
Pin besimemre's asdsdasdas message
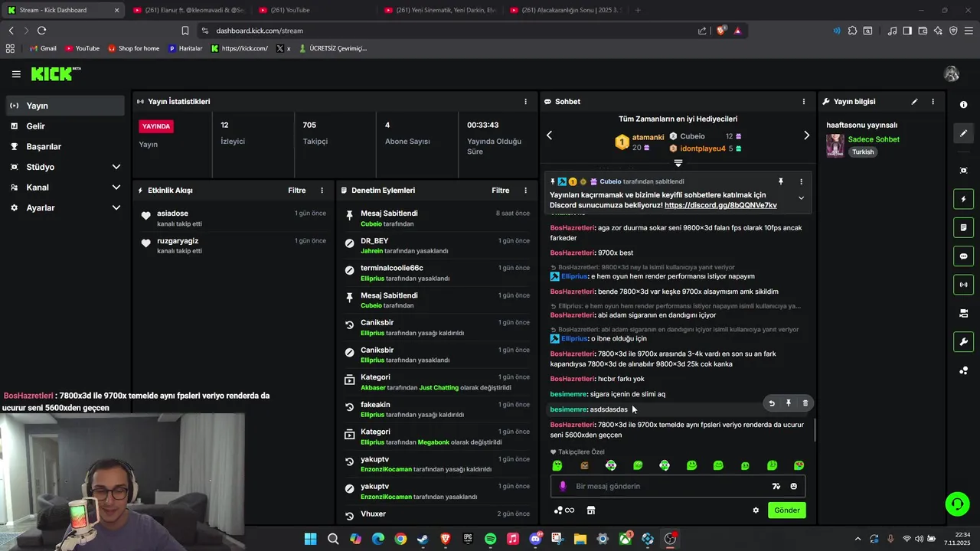click(x=789, y=403)
